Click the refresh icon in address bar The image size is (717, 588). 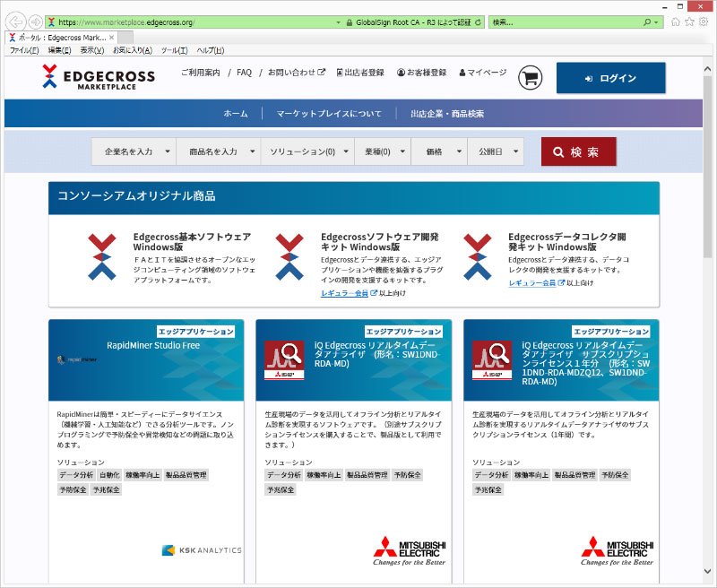478,22
